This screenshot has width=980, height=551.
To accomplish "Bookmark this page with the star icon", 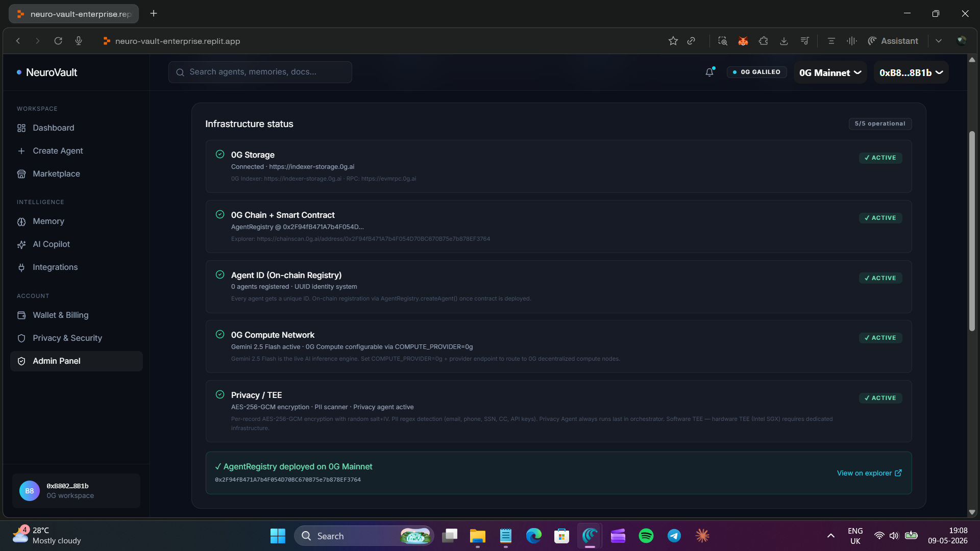I will 673,41.
